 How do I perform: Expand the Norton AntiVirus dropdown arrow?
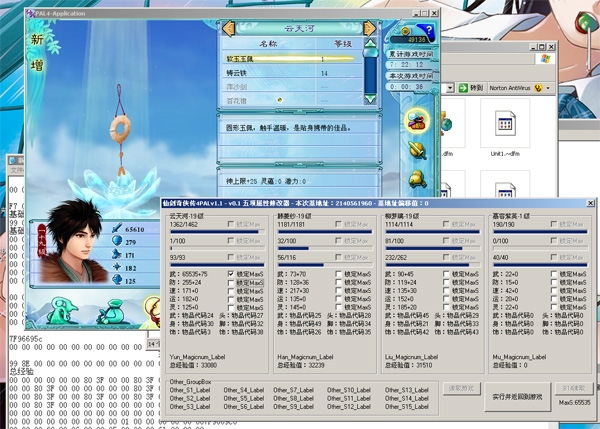pos(548,88)
